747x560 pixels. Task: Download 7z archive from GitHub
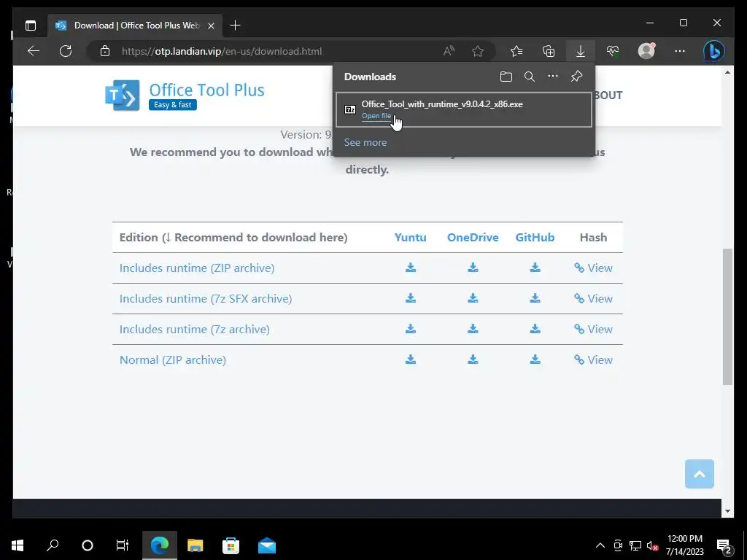tap(535, 329)
